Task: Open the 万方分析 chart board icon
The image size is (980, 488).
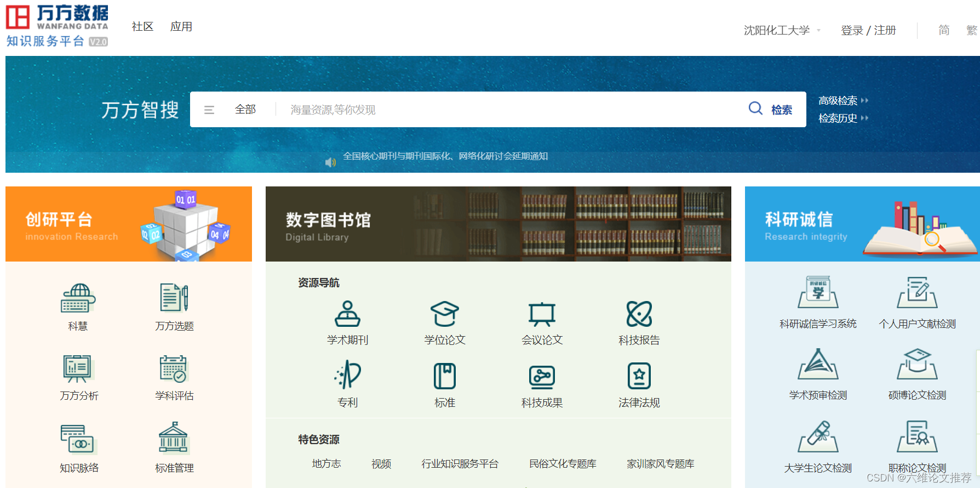Action: (x=78, y=368)
